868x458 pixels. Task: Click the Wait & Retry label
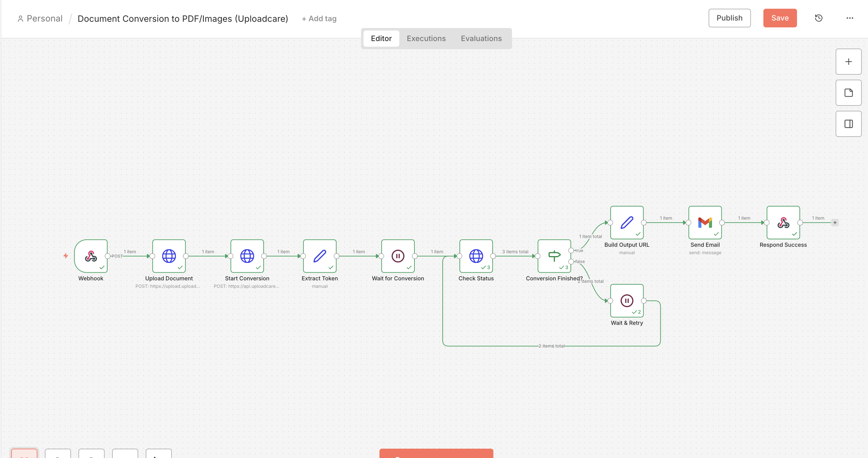(x=627, y=323)
